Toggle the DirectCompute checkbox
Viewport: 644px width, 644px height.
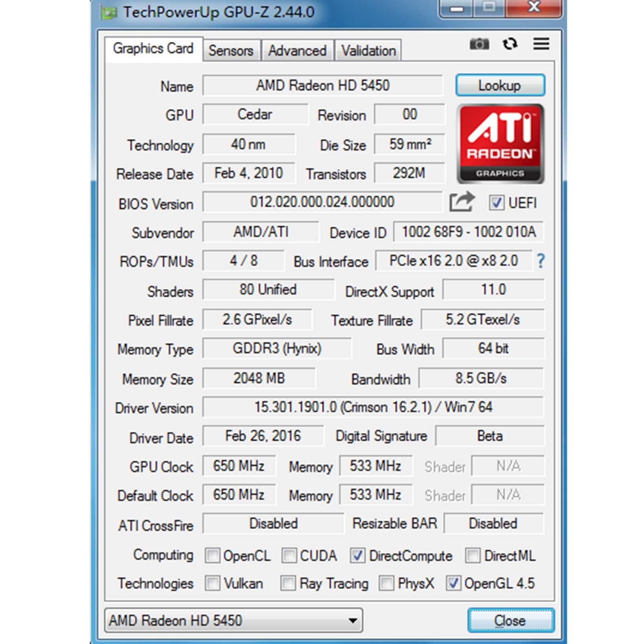pos(357,555)
